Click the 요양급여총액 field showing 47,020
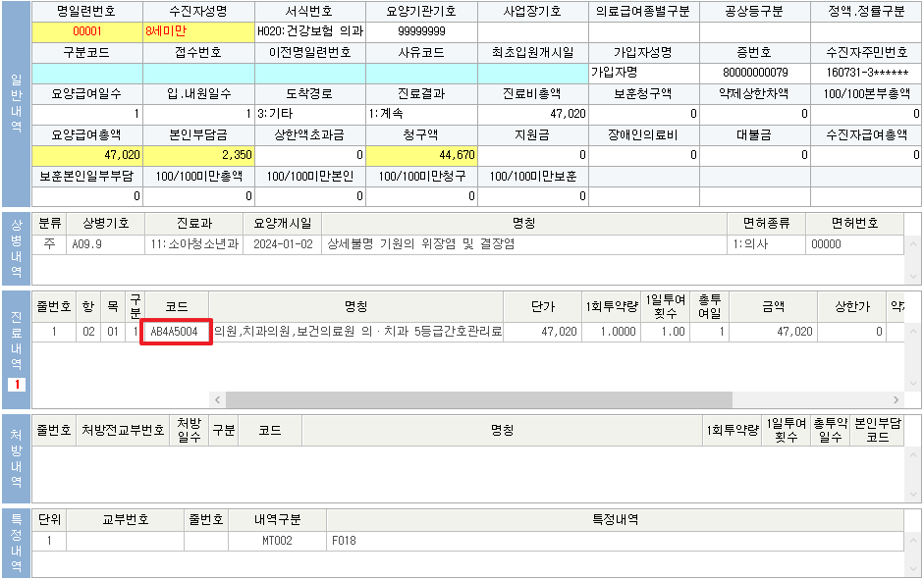 (86, 155)
